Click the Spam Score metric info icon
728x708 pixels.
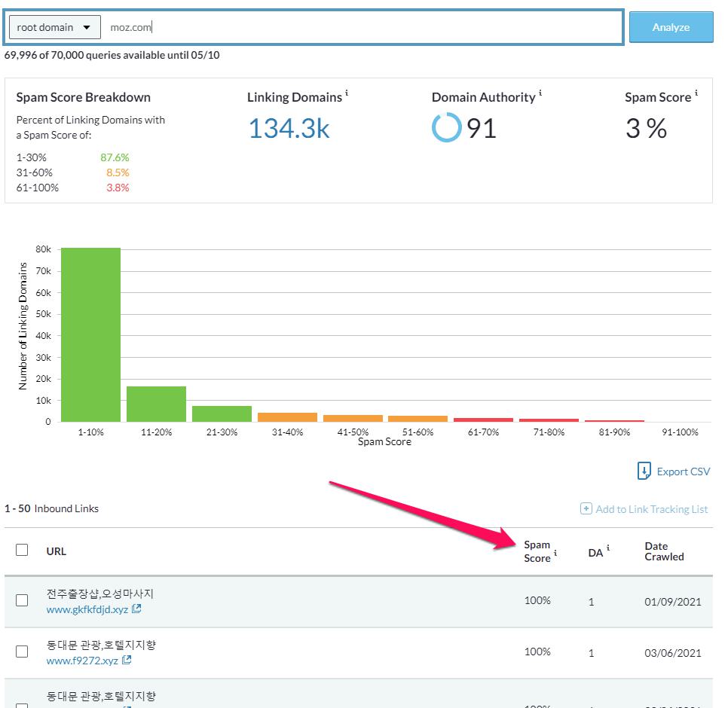tap(695, 92)
